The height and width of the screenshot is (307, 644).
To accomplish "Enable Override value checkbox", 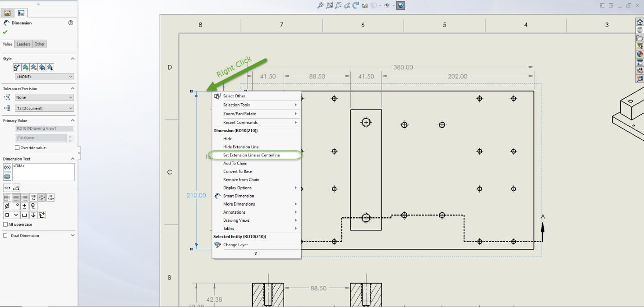I will 17,147.
